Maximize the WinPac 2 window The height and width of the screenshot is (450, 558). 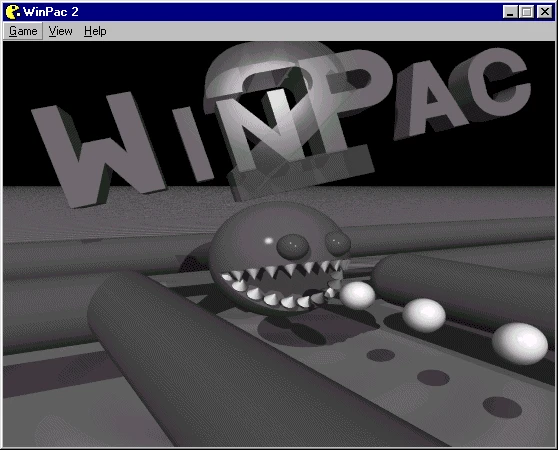coord(526,12)
